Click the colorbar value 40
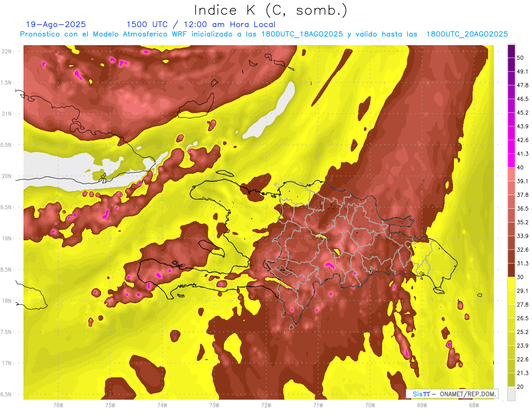Image resolution: width=532 pixels, height=411 pixels. tap(520, 167)
